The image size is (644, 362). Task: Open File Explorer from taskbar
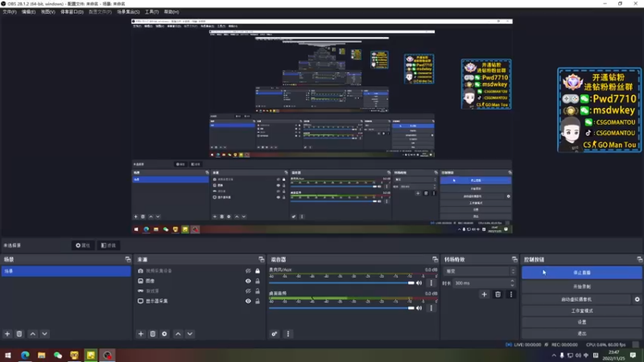pyautogui.click(x=42, y=355)
